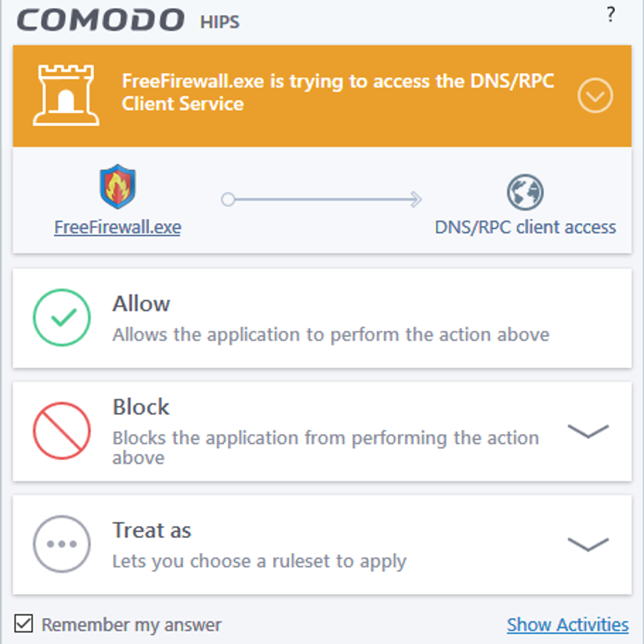
Task: Expand the Treat as ruleset chevron
Action: click(x=588, y=544)
